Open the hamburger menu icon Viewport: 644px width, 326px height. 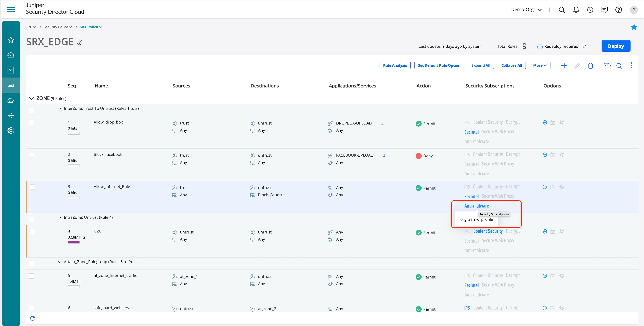[x=11, y=9]
